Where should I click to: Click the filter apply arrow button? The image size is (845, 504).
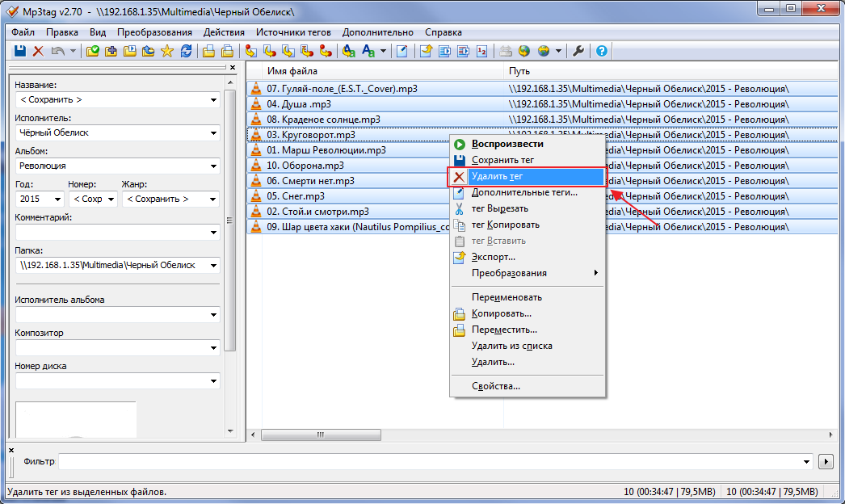(x=826, y=461)
